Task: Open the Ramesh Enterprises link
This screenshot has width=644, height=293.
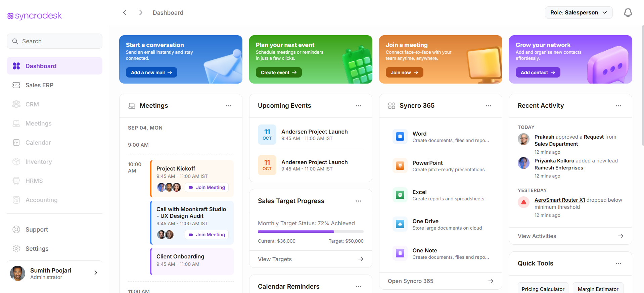Action: coord(559,168)
